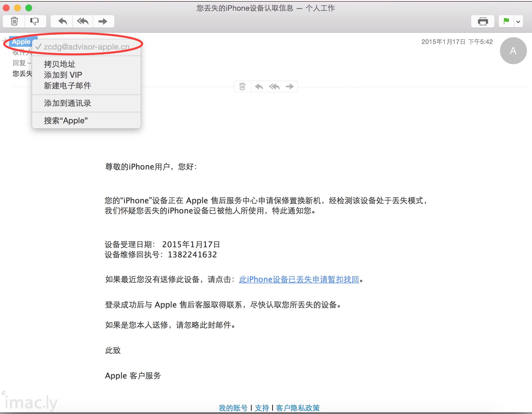Click the repair receipt number 1382241632

point(193,255)
